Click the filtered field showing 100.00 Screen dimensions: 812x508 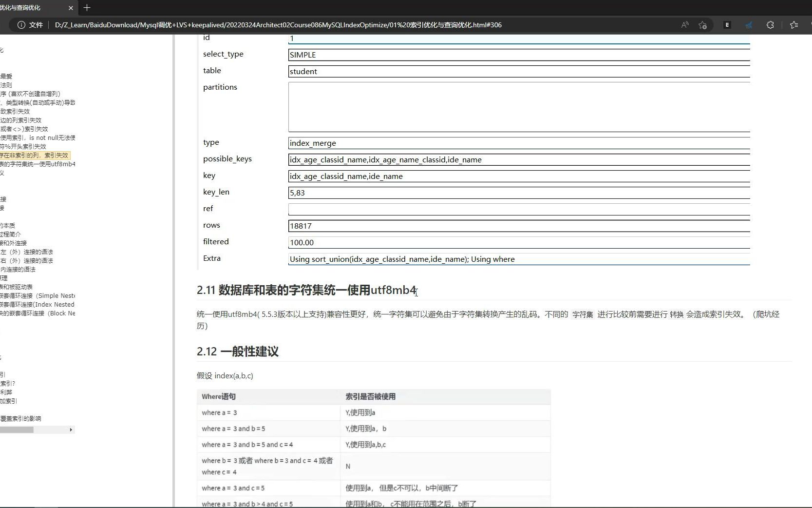tap(519, 243)
